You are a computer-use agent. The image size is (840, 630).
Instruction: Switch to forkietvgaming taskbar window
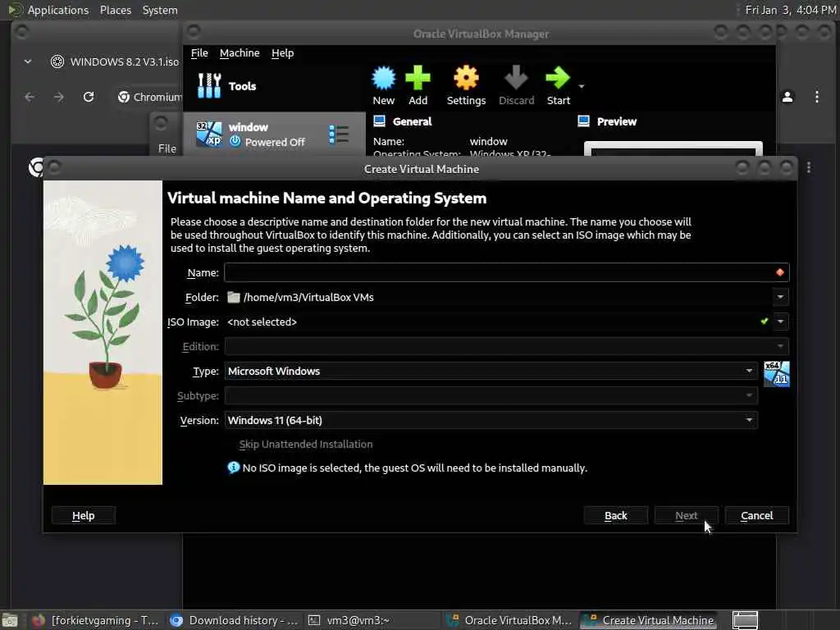coord(95,620)
